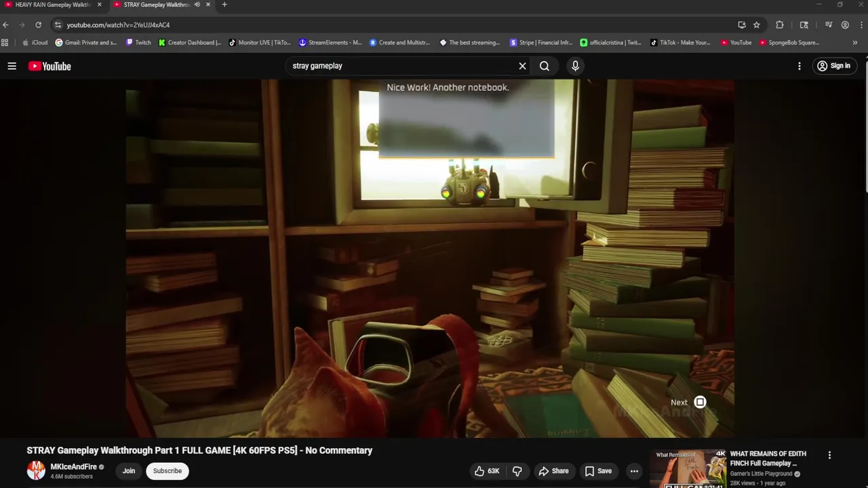Open options for Edith Finch recommended video
868x488 pixels.
829,455
